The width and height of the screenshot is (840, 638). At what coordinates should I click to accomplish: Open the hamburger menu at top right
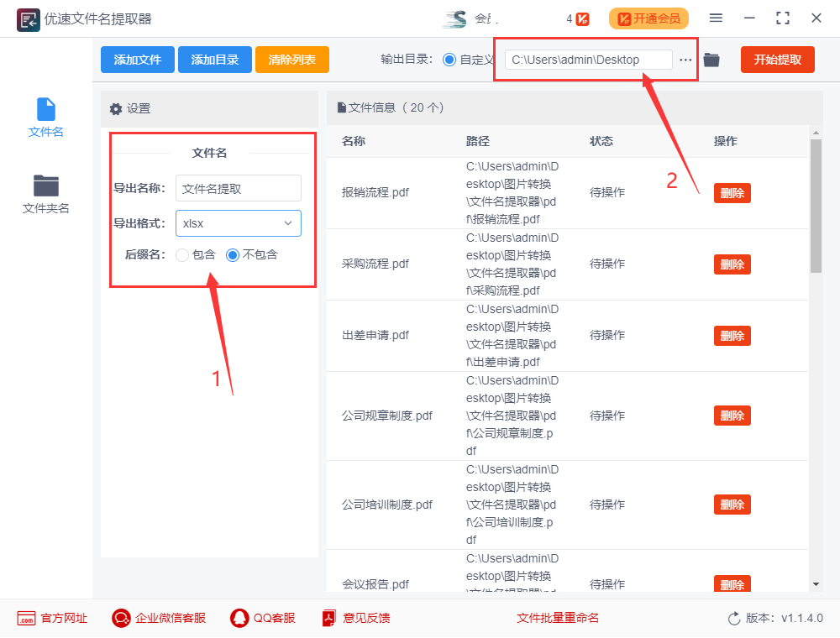pos(717,18)
